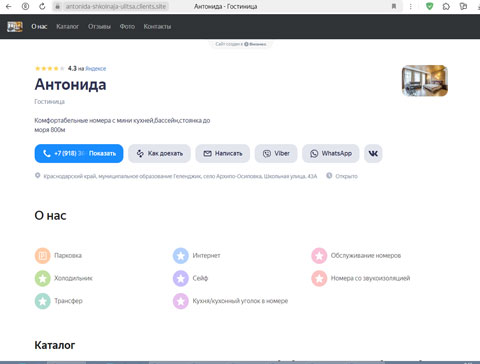Open the Контакты navigation tab
480x364 pixels.
coord(157,27)
